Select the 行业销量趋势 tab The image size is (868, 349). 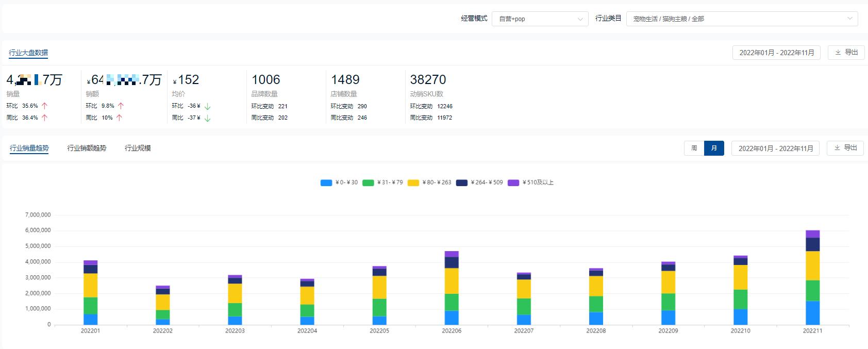click(29, 148)
